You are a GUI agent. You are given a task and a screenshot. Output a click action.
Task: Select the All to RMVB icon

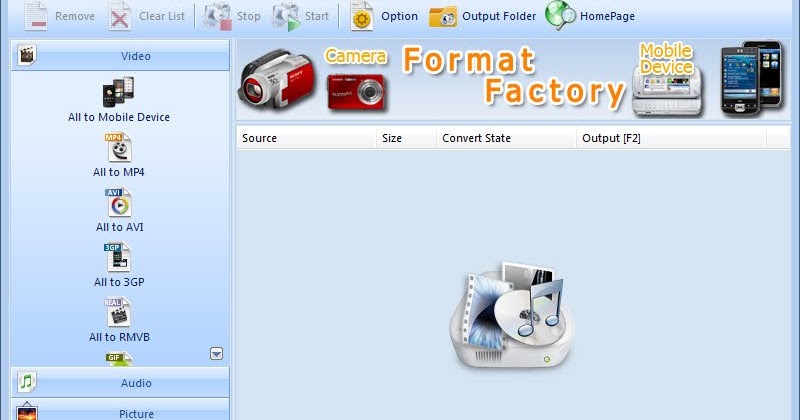pos(118,312)
